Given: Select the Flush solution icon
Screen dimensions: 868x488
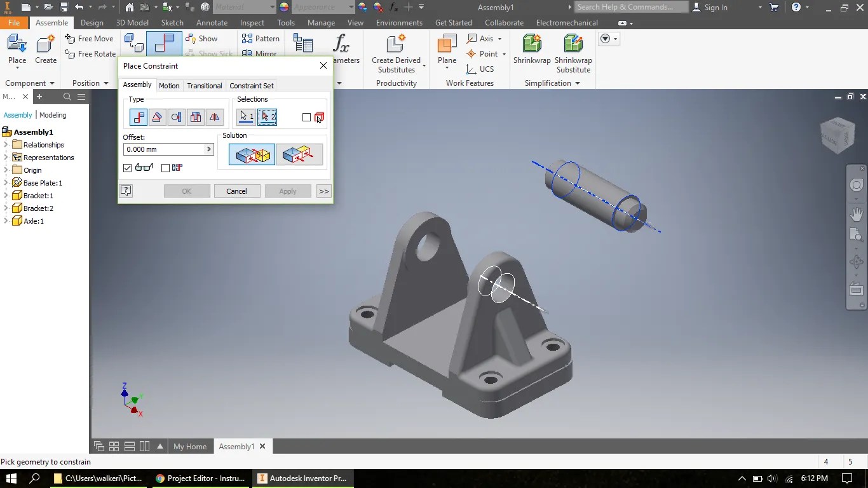Looking at the screenshot, I should pyautogui.click(x=299, y=154).
